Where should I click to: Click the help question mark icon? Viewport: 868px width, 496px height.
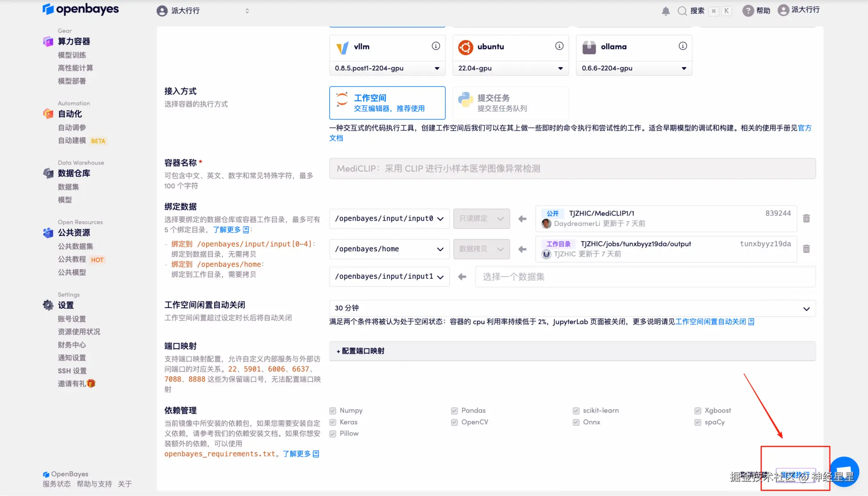[x=748, y=11]
